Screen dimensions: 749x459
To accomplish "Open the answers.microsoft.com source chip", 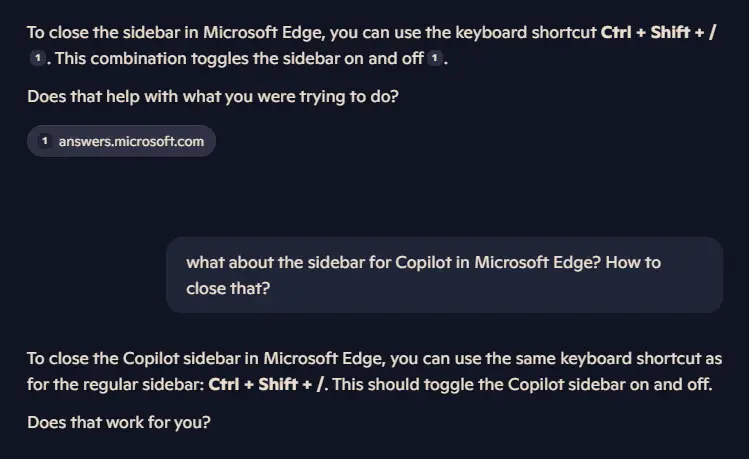I will [x=121, y=141].
